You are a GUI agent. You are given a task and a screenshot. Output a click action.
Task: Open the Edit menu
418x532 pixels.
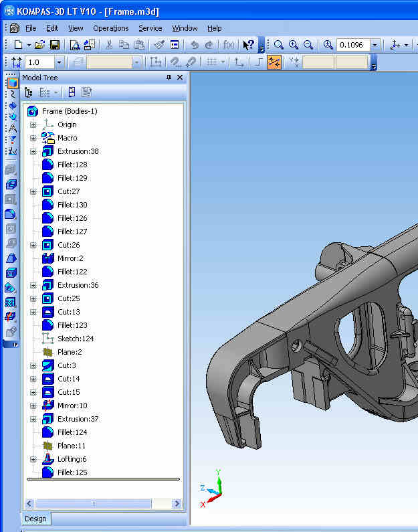click(52, 28)
